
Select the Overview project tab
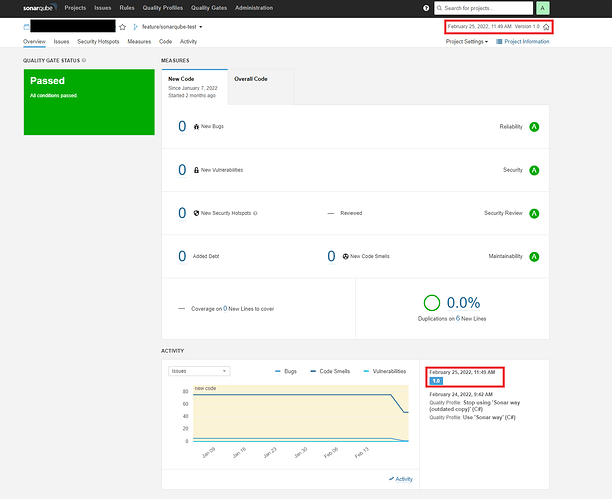point(34,42)
